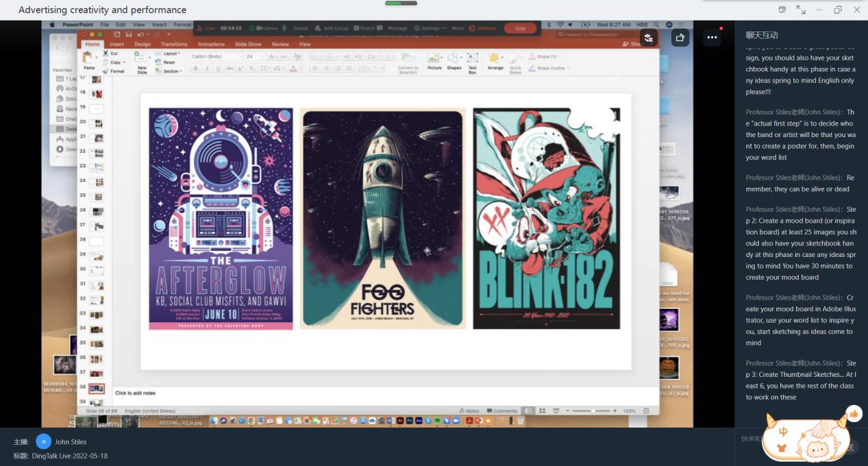Viewport: 868px width, 466px height.
Task: Click the Text Box icon in ribbon
Action: click(x=472, y=61)
